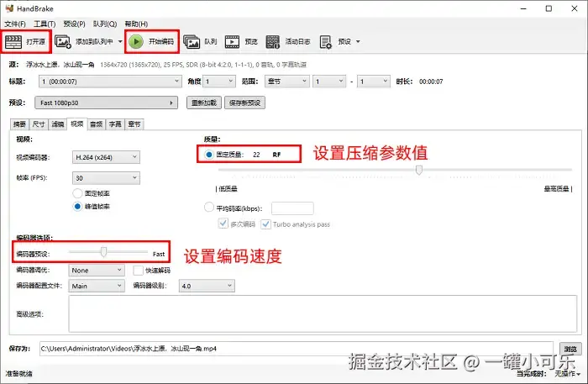Screen dimensions: 588x384
Task: Open the 帮助(H) menu
Action: [136, 24]
